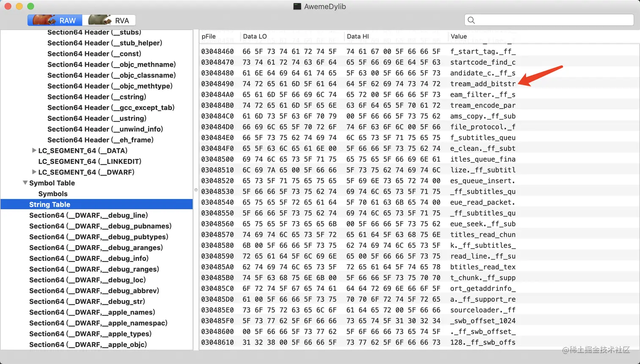
Task: Open Section64 (__DWARF,__apple_objc)
Action: click(x=88, y=345)
